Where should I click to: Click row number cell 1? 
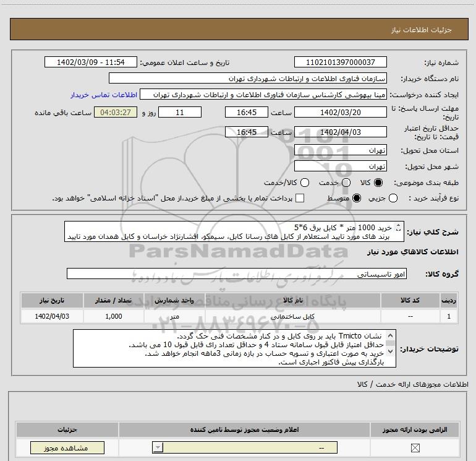[x=449, y=316]
